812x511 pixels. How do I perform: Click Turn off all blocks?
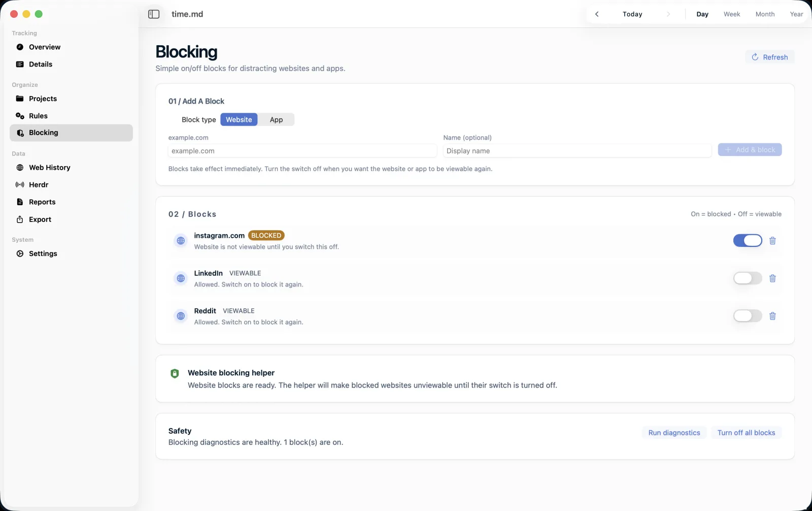pyautogui.click(x=746, y=433)
